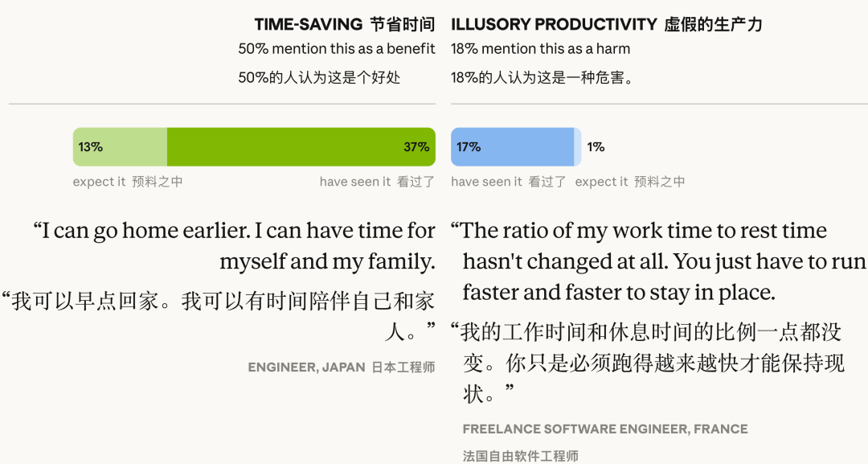Image resolution: width=868 pixels, height=464 pixels.
Task: Click 'have seen it 看过了' under the green bar
Action: coord(377,182)
